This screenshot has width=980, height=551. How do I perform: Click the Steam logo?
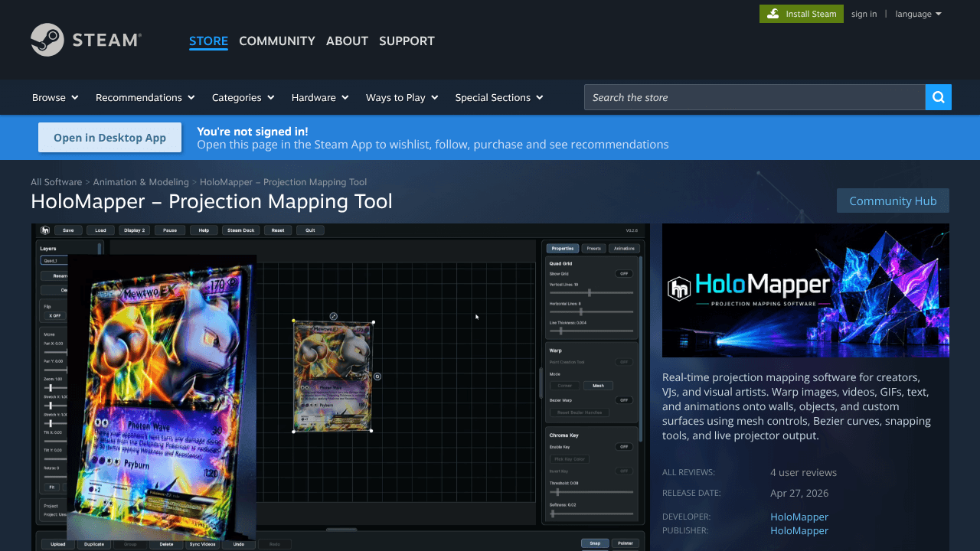click(x=86, y=40)
